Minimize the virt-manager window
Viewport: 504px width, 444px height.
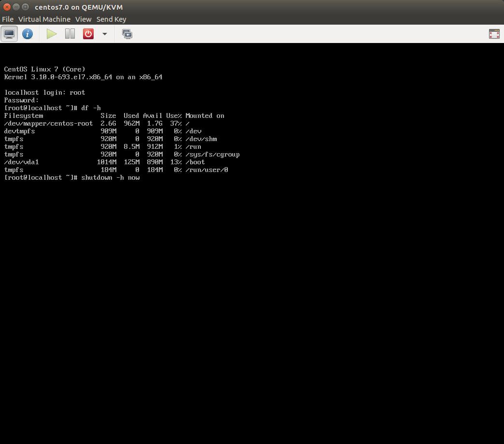pyautogui.click(x=16, y=7)
